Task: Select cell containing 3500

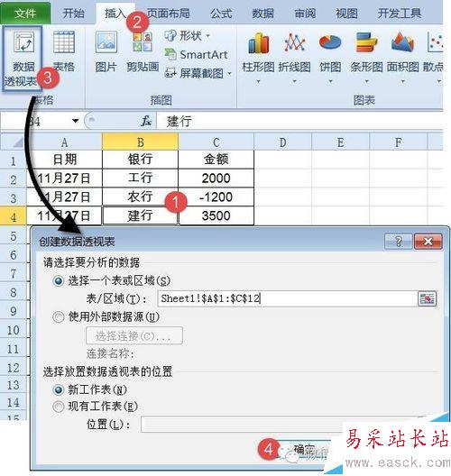Action: point(216,215)
